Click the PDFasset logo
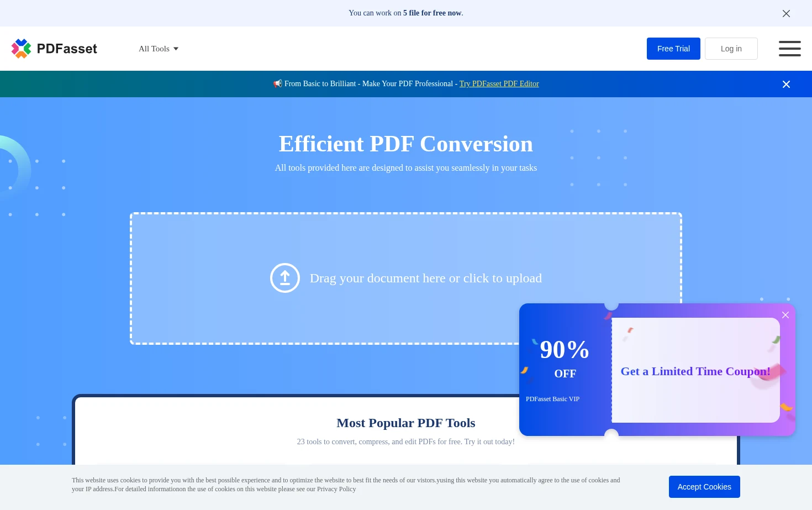The height and width of the screenshot is (510, 812). tap(54, 49)
